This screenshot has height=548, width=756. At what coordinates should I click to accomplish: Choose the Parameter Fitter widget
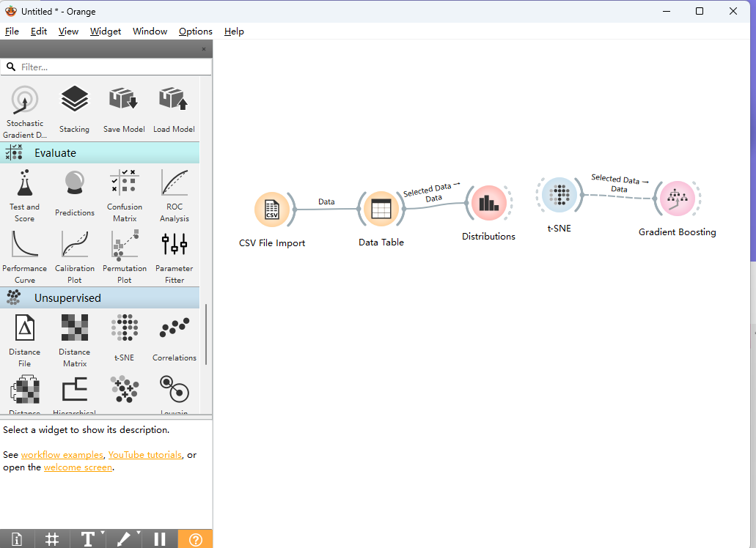175,257
